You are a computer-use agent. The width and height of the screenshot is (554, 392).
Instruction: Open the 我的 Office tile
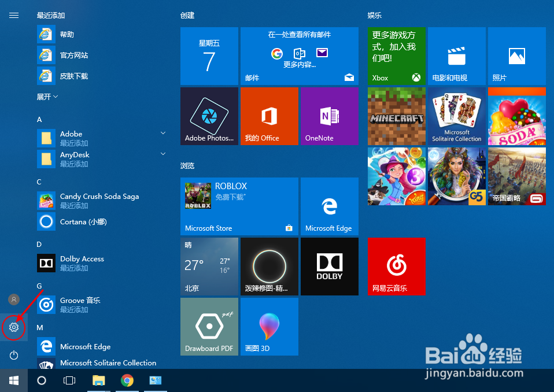[269, 116]
